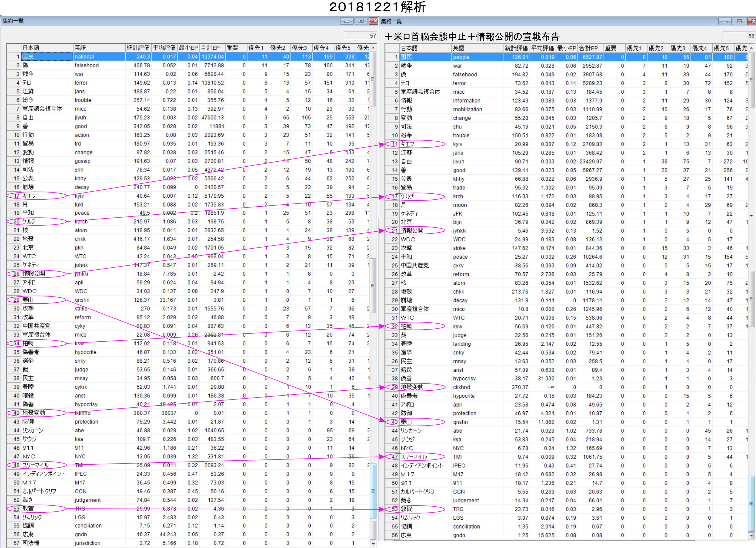Select the highlighted 'national' row
The image size is (756, 548).
(x=84, y=57)
